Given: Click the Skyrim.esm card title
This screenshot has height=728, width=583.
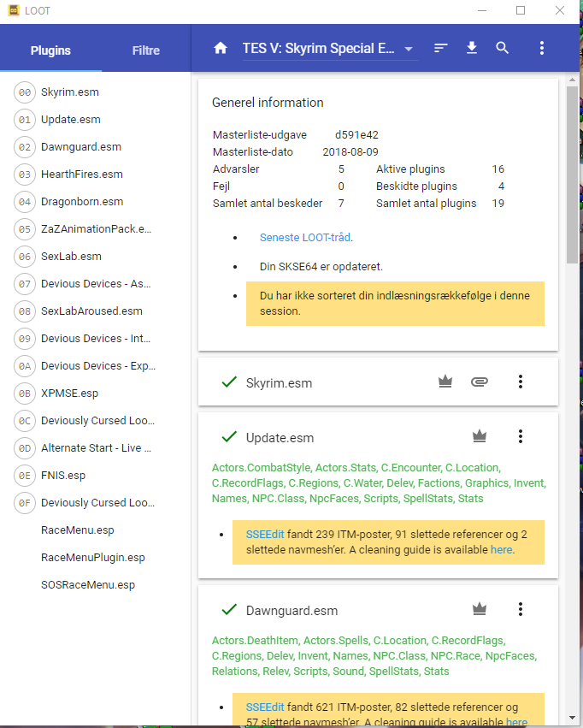Looking at the screenshot, I should (x=279, y=383).
